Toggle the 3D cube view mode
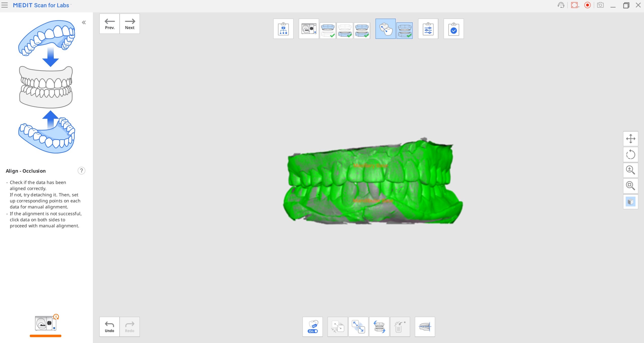This screenshot has height=343, width=644. [630, 202]
